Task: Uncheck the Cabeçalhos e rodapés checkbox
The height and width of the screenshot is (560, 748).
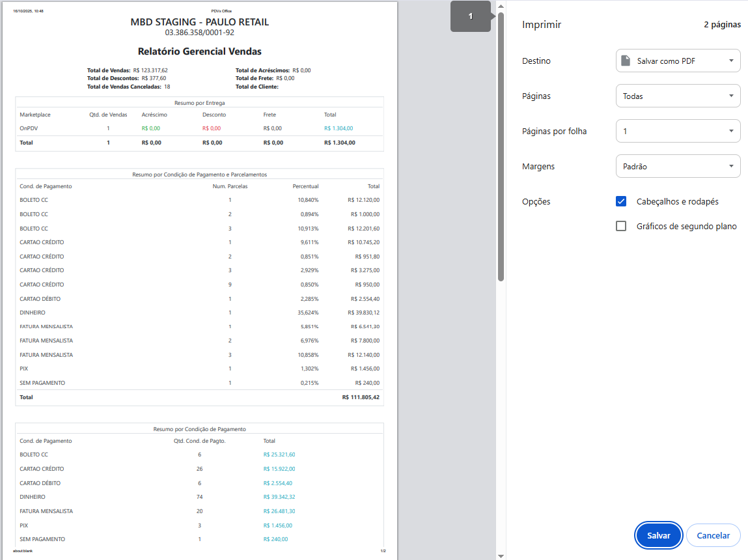Action: (x=621, y=201)
